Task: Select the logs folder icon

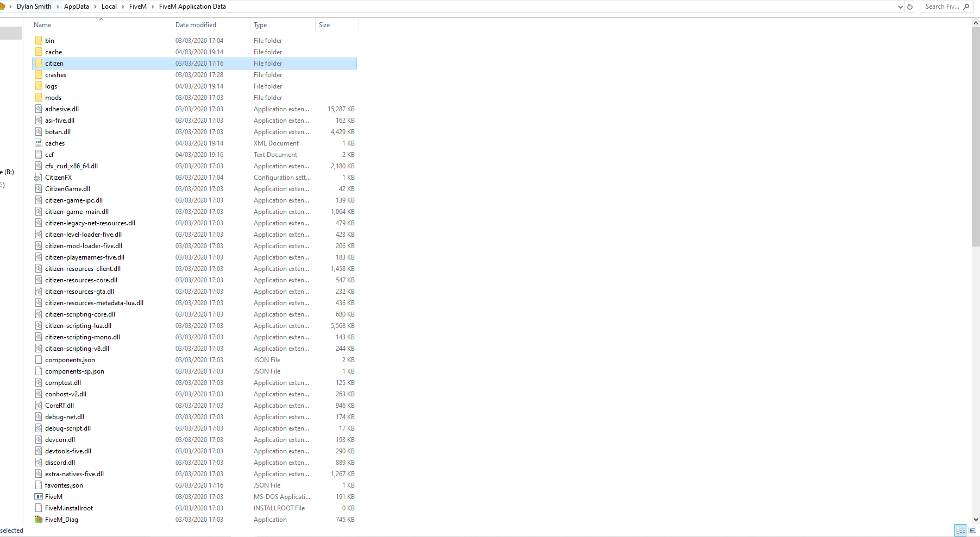Action: pos(39,86)
